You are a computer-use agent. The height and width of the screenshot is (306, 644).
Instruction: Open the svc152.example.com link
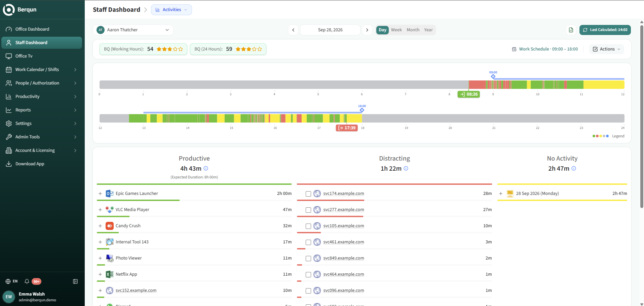(136, 291)
